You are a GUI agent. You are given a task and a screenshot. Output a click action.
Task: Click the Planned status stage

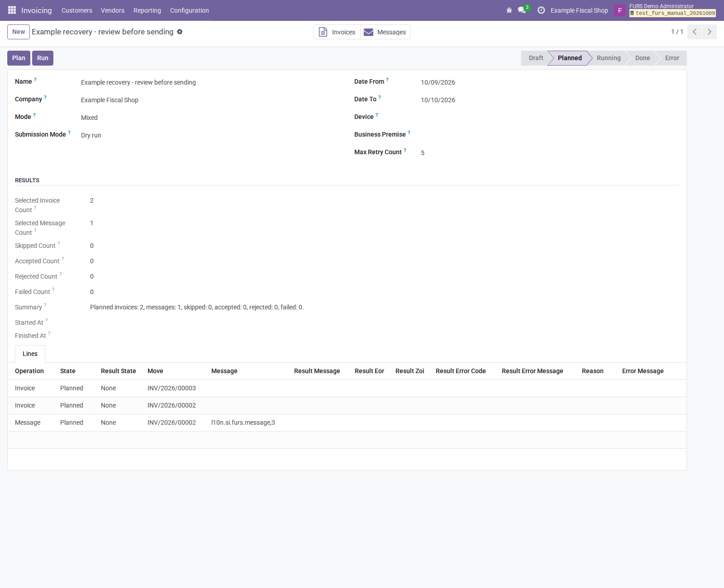570,58
